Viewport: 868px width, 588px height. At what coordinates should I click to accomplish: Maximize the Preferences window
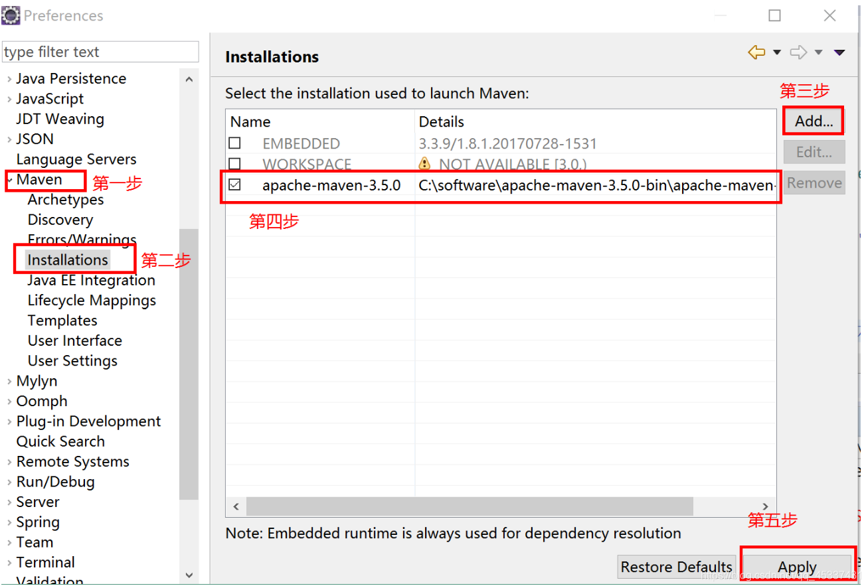point(775,16)
